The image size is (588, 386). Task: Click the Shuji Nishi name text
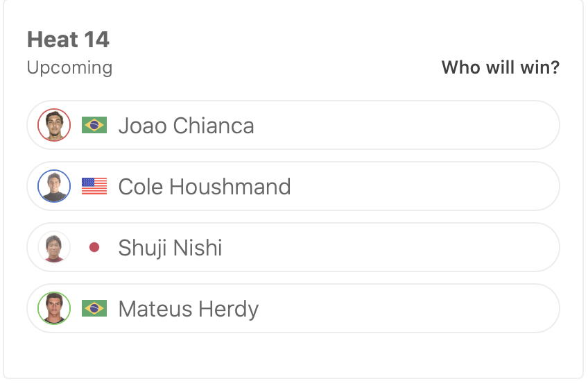pyautogui.click(x=170, y=248)
